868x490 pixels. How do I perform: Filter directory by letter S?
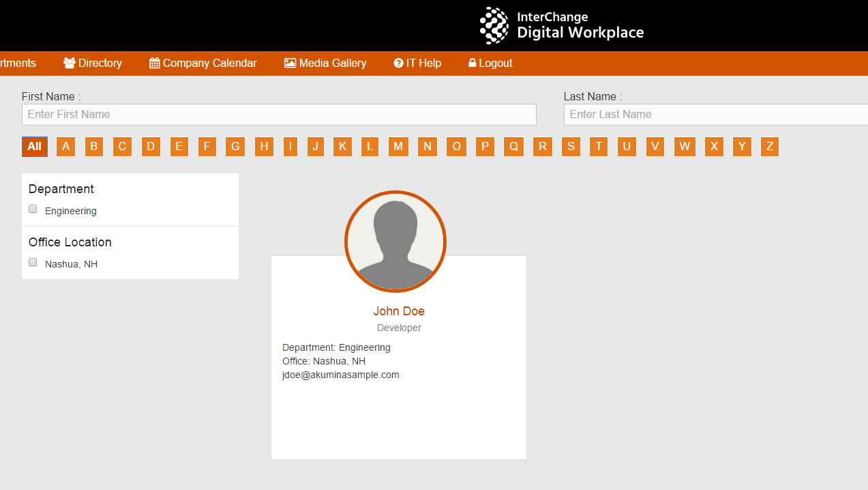click(x=571, y=147)
